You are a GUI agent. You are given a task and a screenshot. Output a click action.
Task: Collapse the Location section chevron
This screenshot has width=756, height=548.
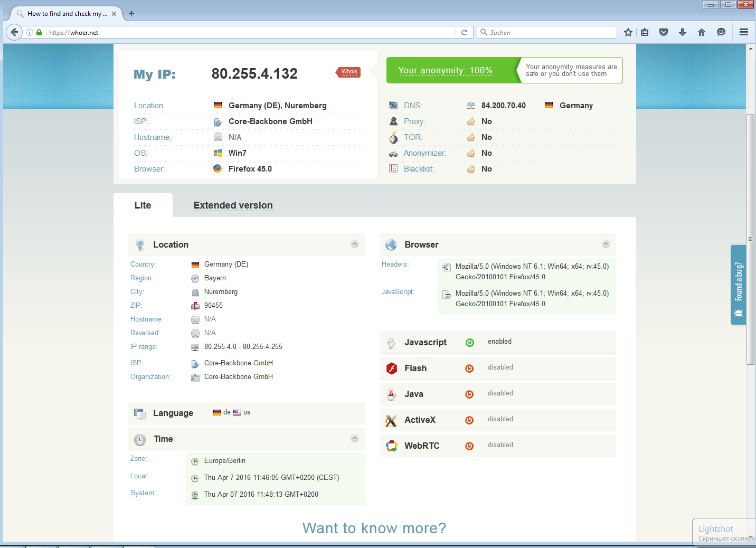pyautogui.click(x=355, y=244)
